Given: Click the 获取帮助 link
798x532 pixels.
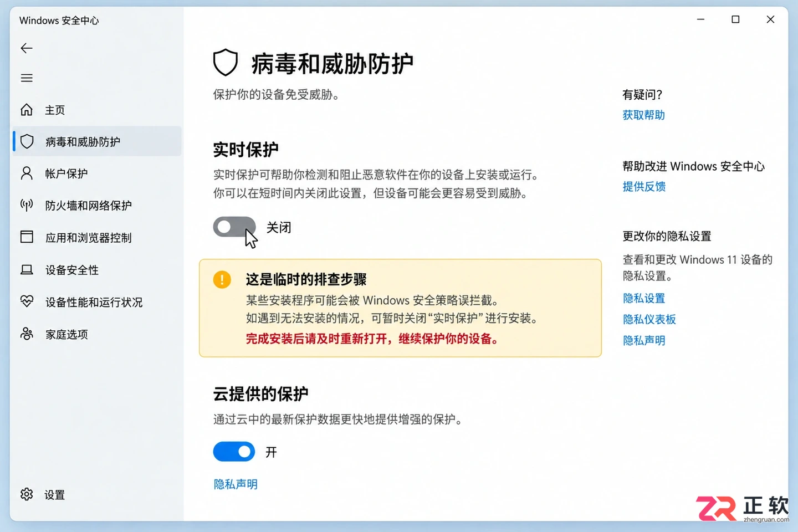Looking at the screenshot, I should (x=643, y=115).
